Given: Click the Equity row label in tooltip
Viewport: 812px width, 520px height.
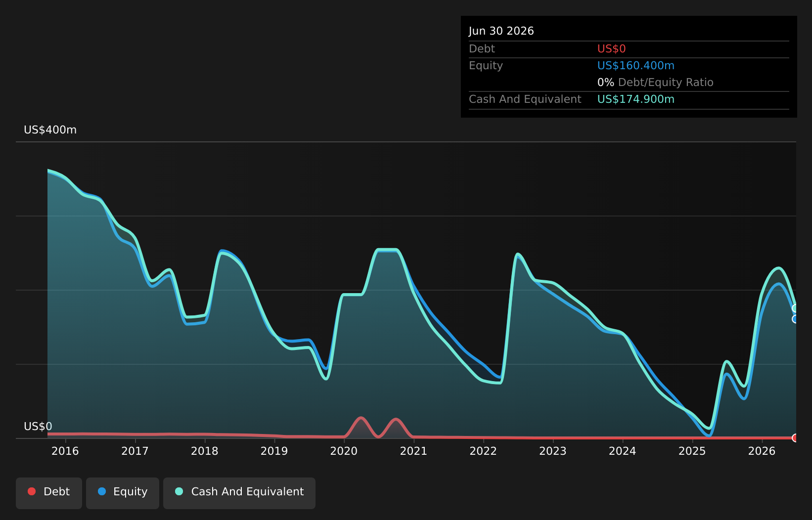Looking at the screenshot, I should tap(486, 66).
